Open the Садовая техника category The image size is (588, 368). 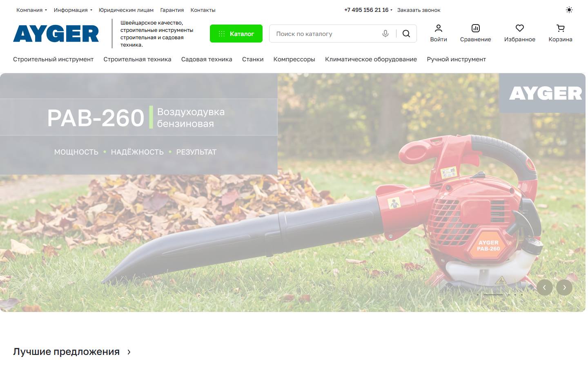coord(207,59)
